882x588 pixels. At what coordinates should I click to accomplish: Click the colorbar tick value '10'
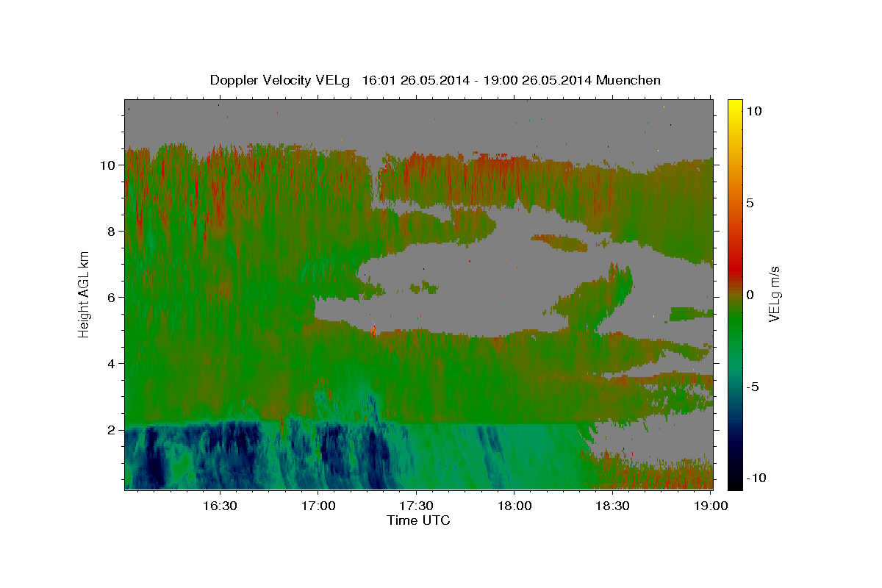(754, 111)
